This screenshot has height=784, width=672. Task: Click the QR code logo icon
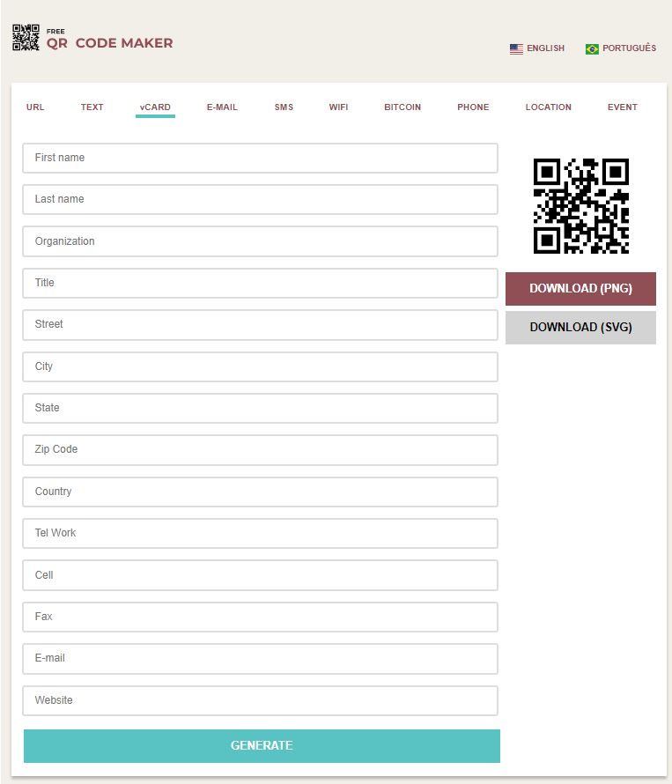click(26, 38)
